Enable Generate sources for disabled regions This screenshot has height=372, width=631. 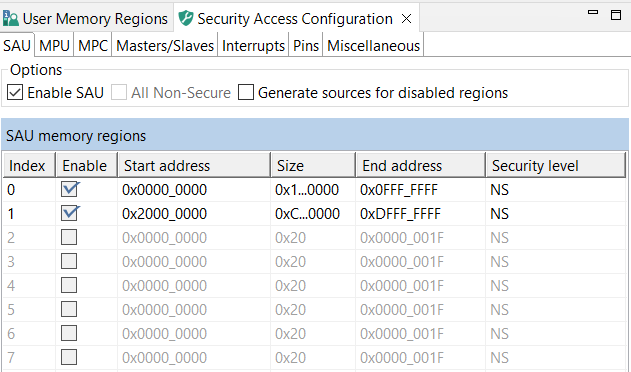245,92
